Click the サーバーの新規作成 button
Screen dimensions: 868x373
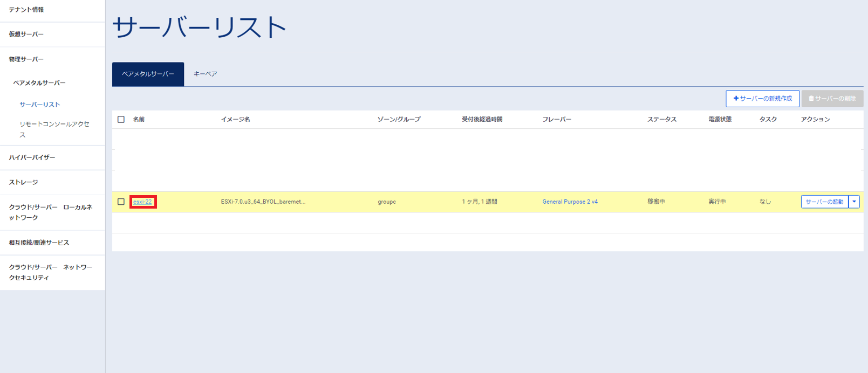[x=762, y=99]
